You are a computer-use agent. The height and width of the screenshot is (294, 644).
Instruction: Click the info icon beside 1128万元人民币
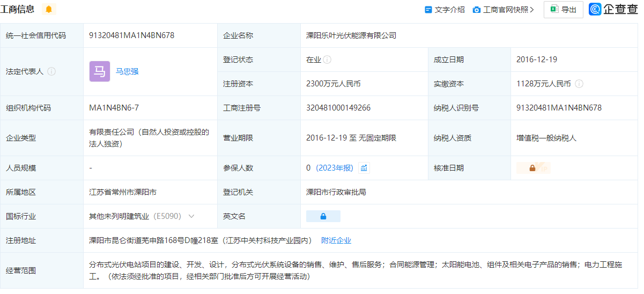pos(579,84)
